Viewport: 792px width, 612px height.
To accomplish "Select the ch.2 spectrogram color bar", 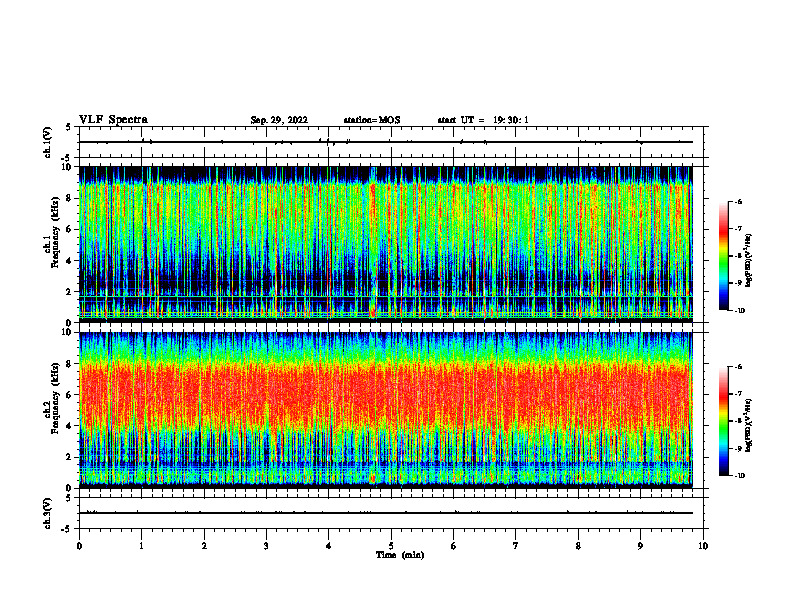I will pos(723,421).
